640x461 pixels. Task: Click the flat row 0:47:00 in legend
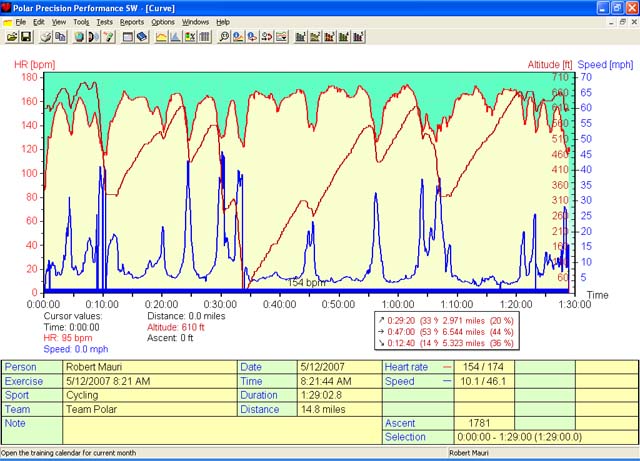pos(446,332)
